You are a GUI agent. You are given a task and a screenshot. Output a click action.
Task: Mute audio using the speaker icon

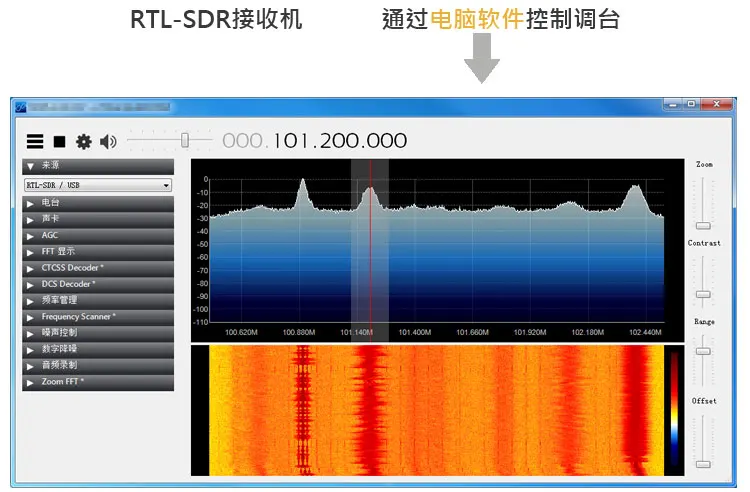tap(108, 142)
